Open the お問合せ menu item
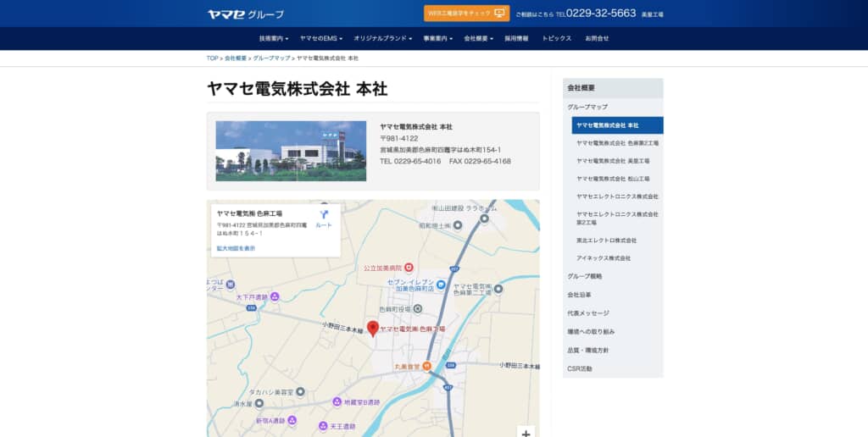868x437 pixels. pos(597,39)
